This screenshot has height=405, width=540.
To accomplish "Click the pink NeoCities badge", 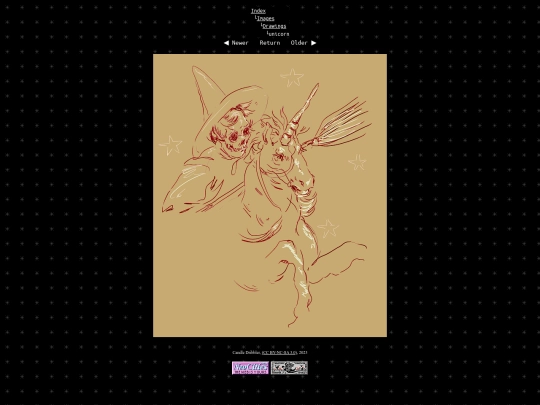I will [250, 368].
